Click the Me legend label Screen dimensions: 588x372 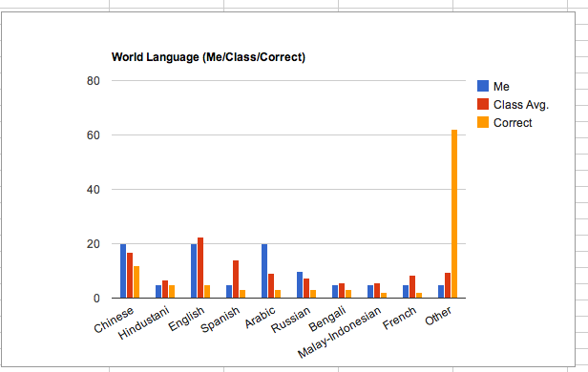click(501, 87)
